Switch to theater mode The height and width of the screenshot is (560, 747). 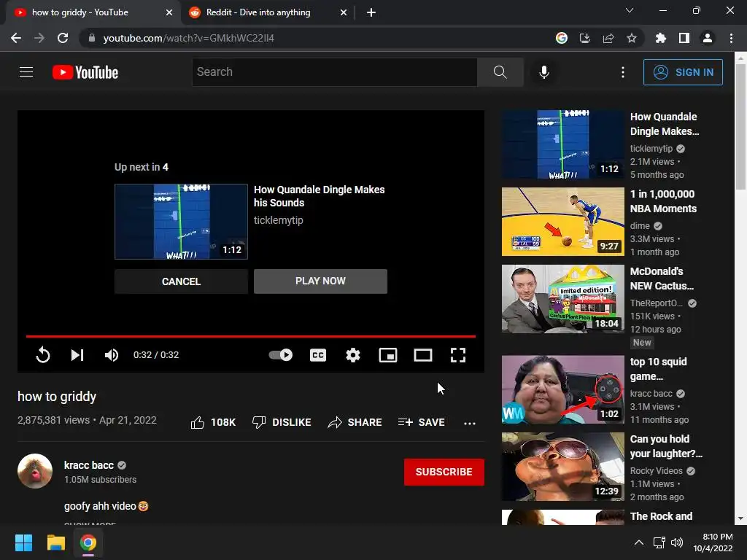coord(423,355)
